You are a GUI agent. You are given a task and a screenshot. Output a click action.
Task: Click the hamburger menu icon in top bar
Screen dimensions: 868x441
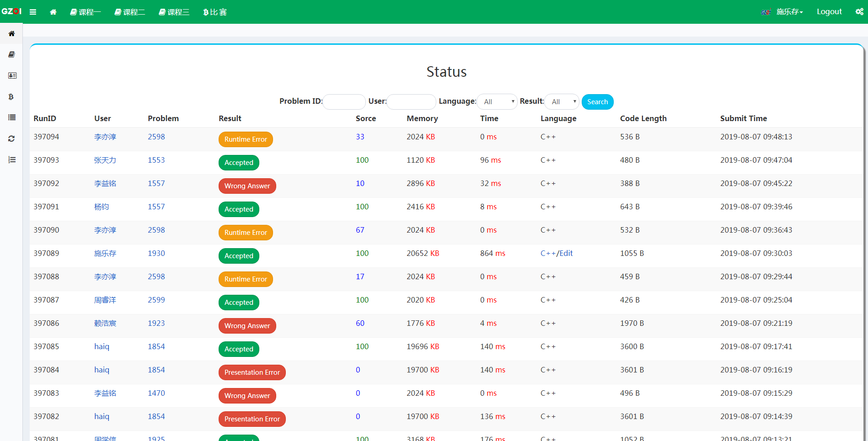coord(33,12)
